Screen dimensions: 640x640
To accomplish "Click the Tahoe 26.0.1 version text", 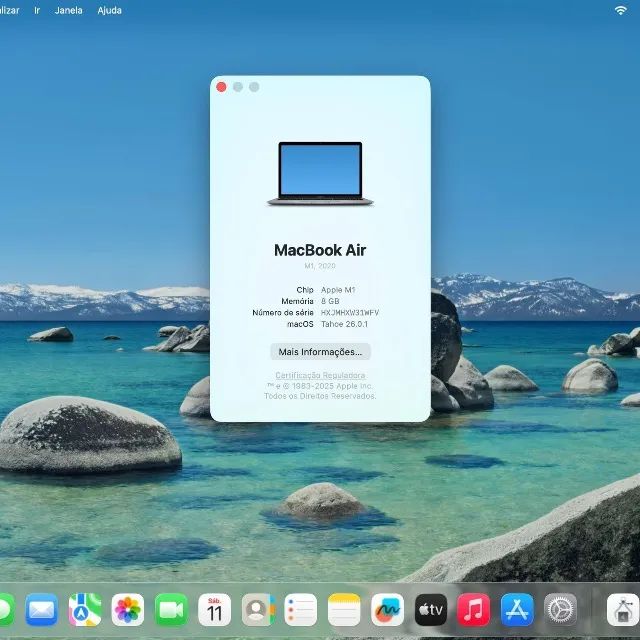I will click(344, 324).
